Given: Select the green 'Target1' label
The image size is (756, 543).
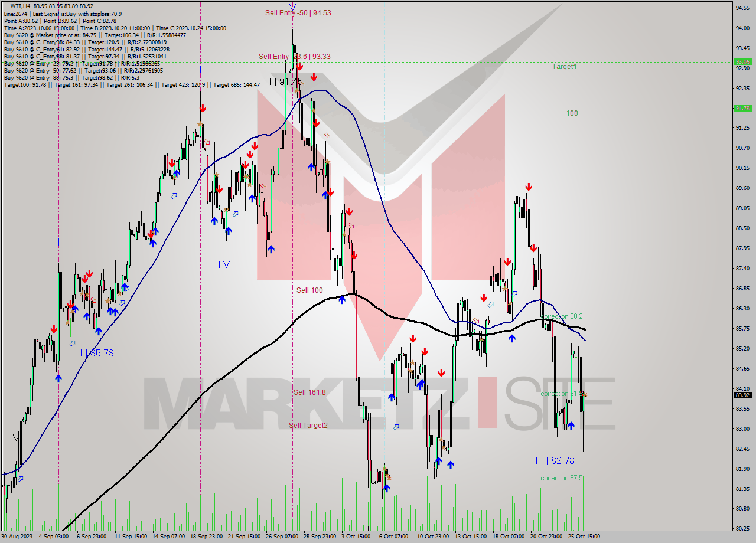Looking at the screenshot, I should [x=564, y=67].
